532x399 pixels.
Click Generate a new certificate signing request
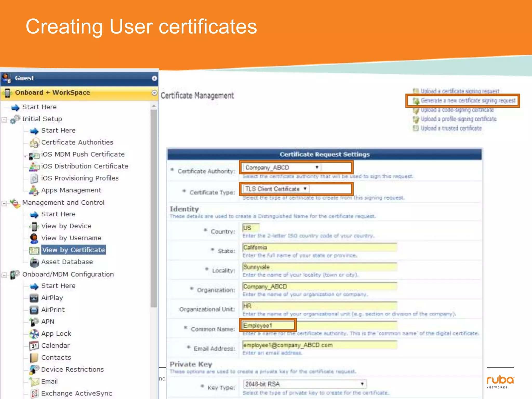click(x=468, y=101)
